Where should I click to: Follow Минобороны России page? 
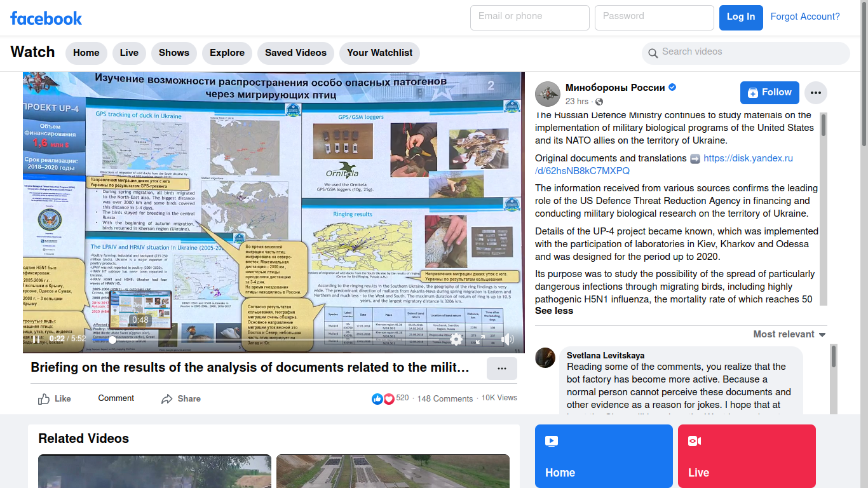click(770, 93)
